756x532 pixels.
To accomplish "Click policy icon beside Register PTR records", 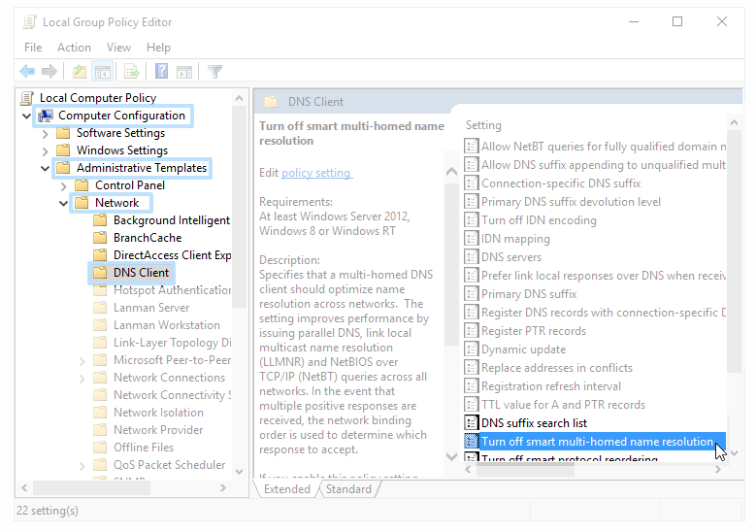I will tap(471, 330).
